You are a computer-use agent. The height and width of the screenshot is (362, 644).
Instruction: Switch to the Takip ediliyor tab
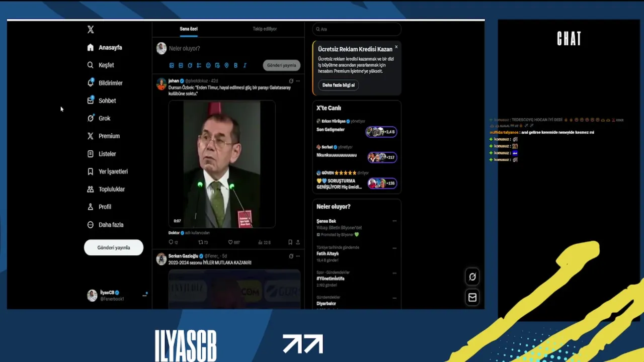[x=265, y=29]
